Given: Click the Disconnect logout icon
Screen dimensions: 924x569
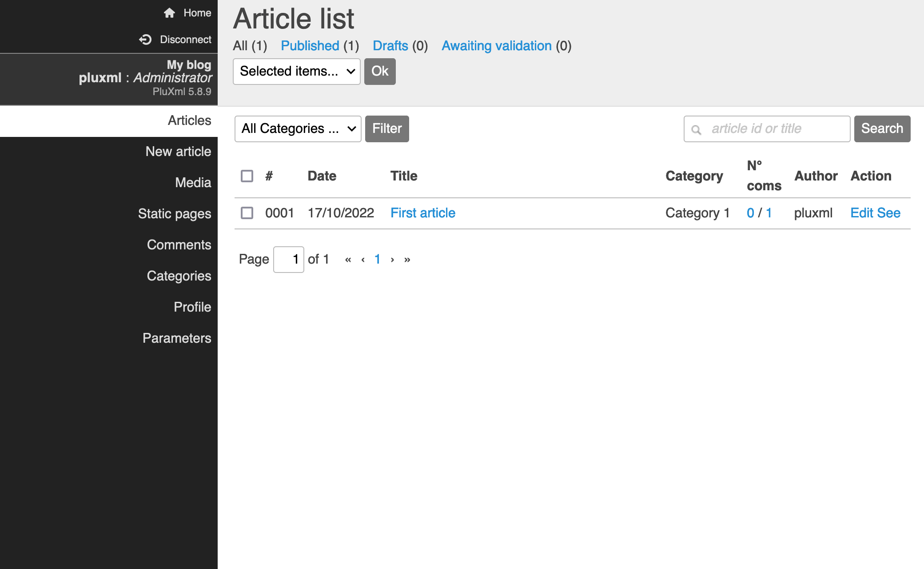Looking at the screenshot, I should point(145,40).
